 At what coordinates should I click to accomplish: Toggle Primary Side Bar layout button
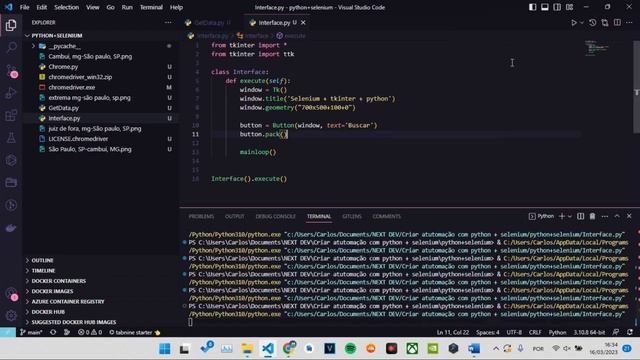[532, 7]
